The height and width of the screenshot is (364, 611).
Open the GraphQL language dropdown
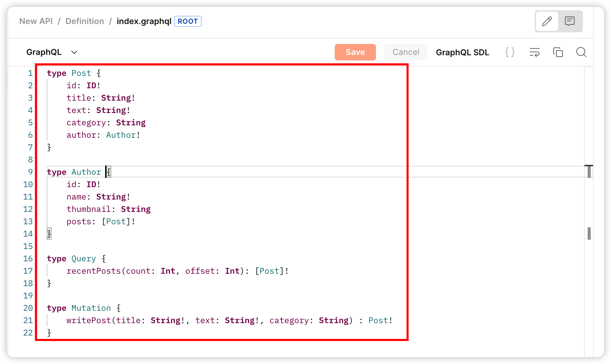[x=52, y=52]
